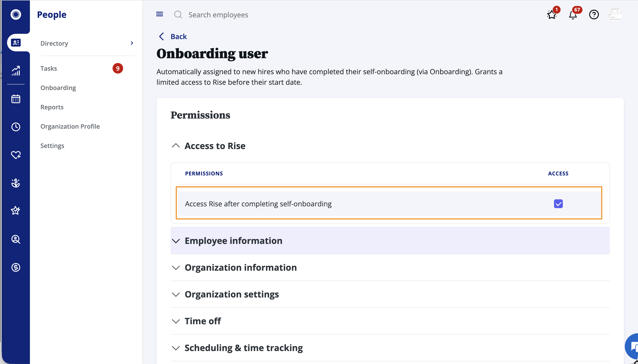Click the payroll dollar sidebar icon

[x=16, y=267]
